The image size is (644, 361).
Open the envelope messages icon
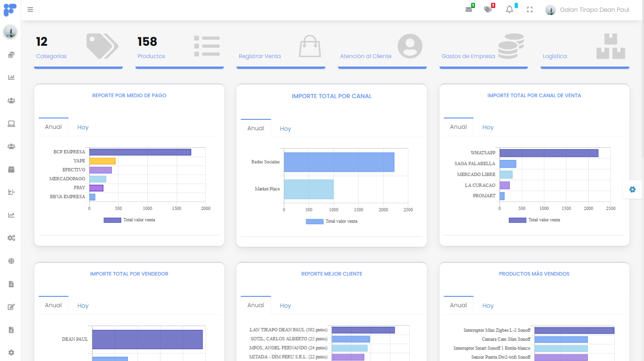coord(469,9)
